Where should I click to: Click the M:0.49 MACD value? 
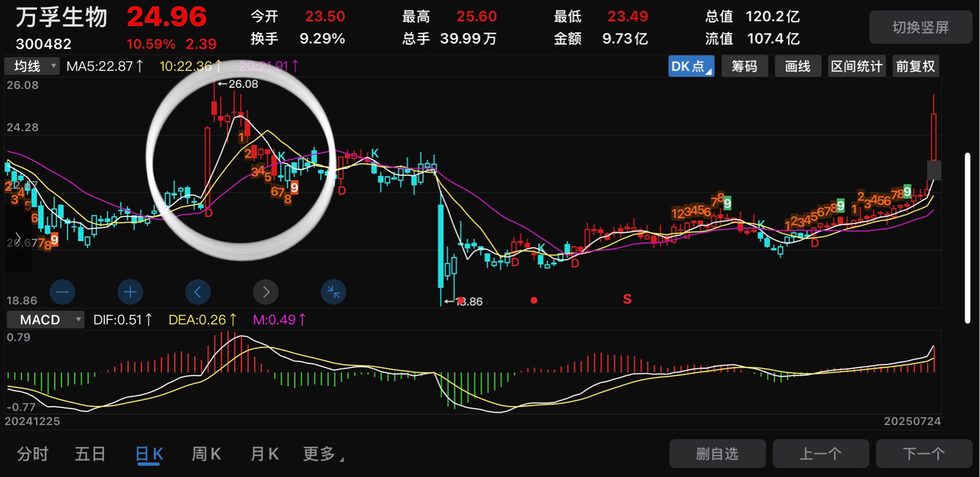pyautogui.click(x=279, y=320)
